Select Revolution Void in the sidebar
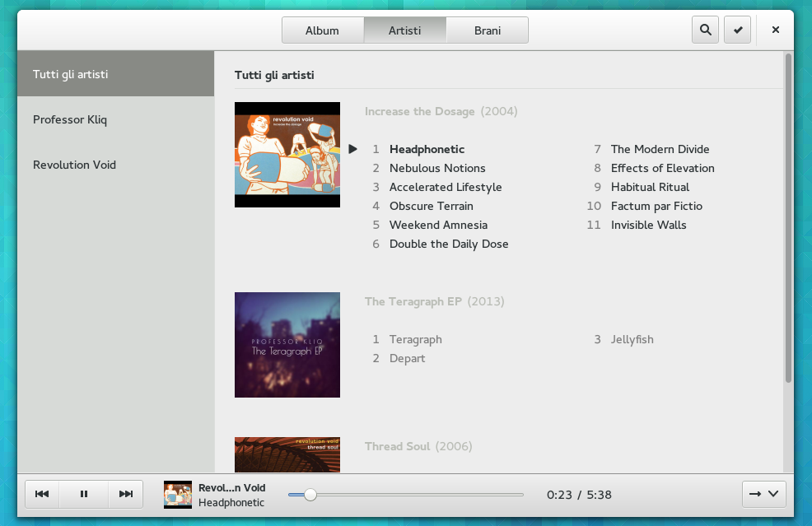 115,165
